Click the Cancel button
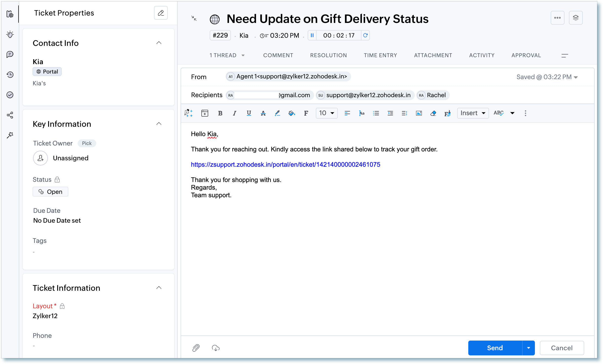Screen dimensions: 603x364 tap(562, 348)
